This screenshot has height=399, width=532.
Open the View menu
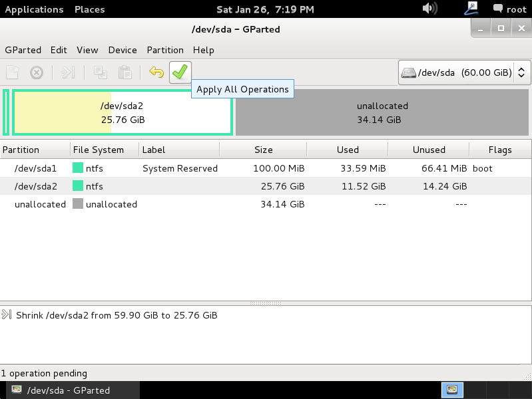tap(87, 50)
